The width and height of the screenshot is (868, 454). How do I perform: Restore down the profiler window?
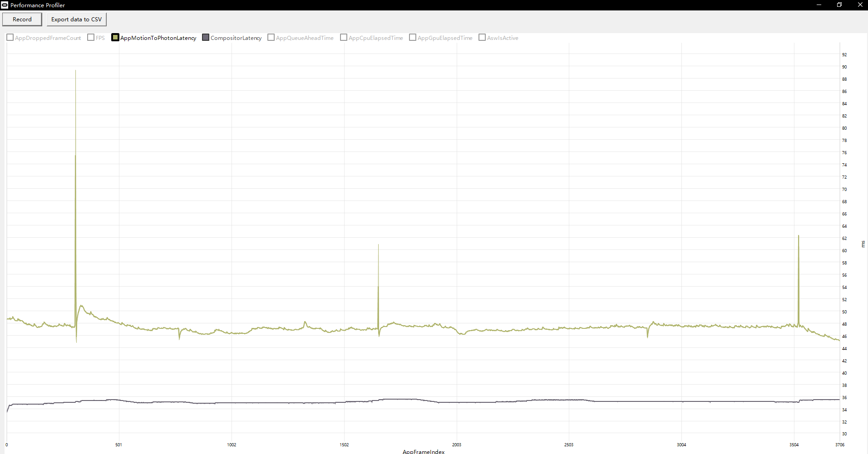coord(839,5)
